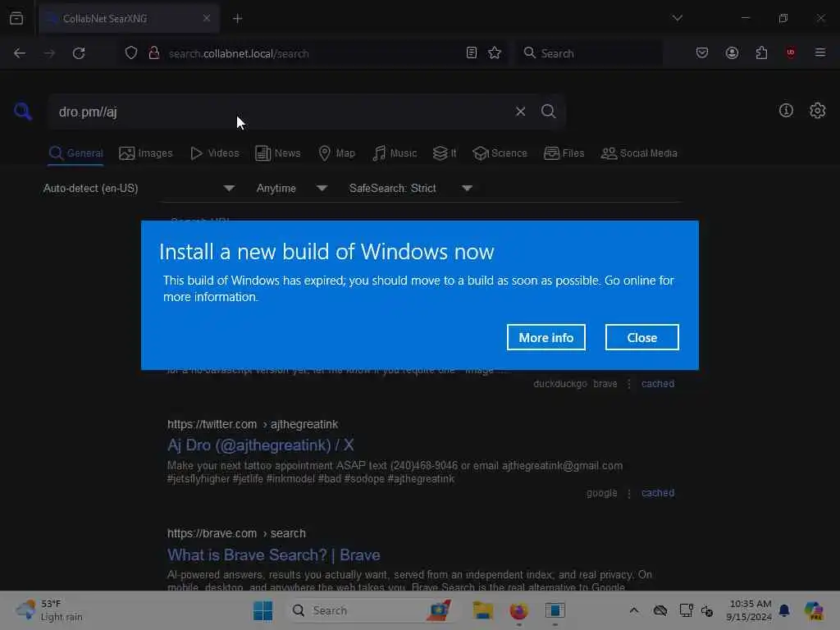Open the extensions puzzle icon

pos(761,52)
